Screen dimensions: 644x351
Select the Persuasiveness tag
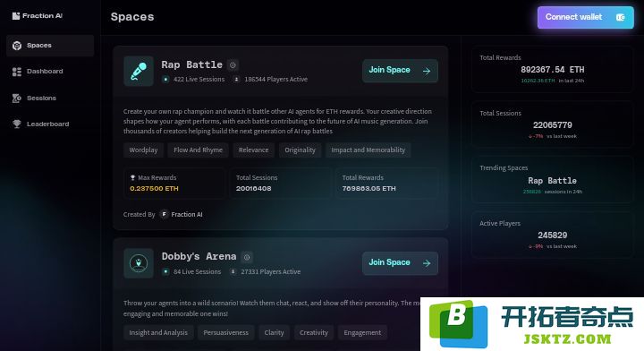pos(226,332)
